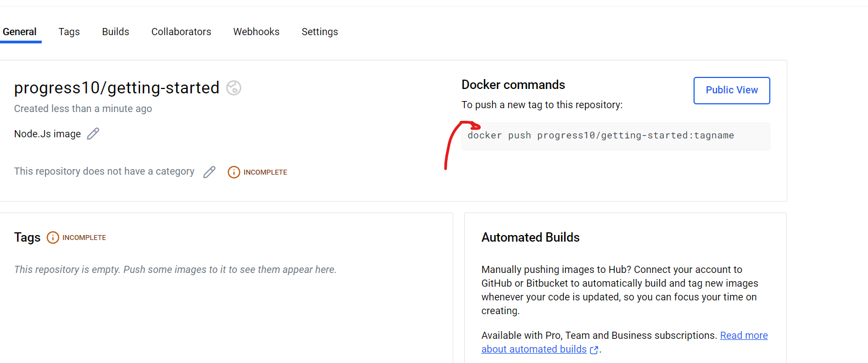Go to the Builds tab
The width and height of the screenshot is (868, 363).
[116, 32]
